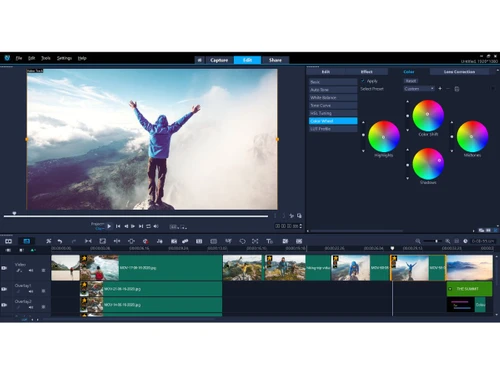Screen dimensions: 500x375
Task: Open the File menu
Action: tap(19, 58)
